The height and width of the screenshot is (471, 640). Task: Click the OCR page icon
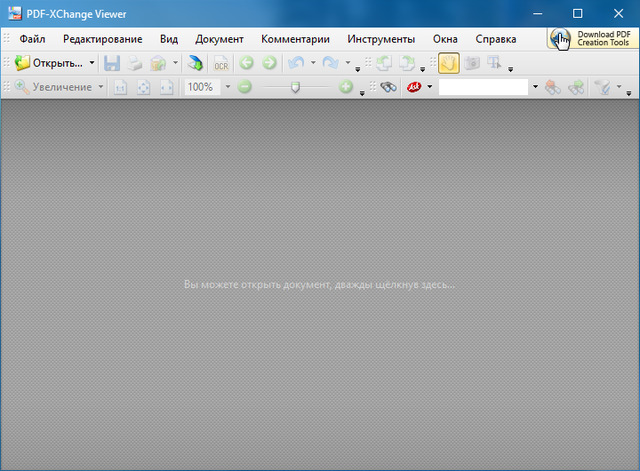pos(221,63)
